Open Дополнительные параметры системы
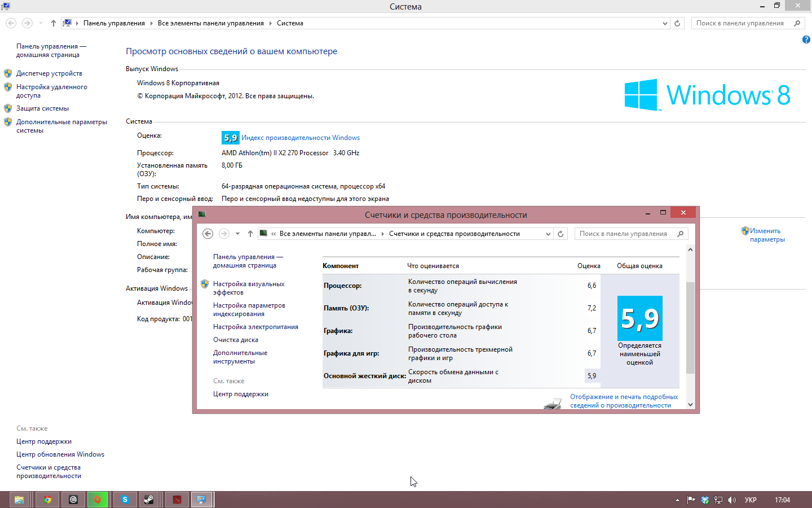Viewport: 812px width, 508px height. pos(61,126)
